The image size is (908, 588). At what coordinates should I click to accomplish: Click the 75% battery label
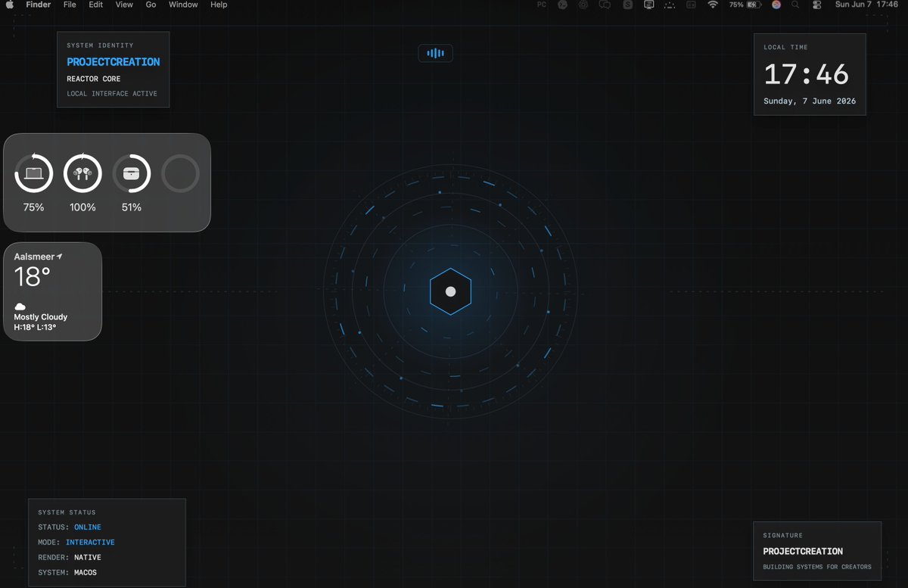click(33, 207)
